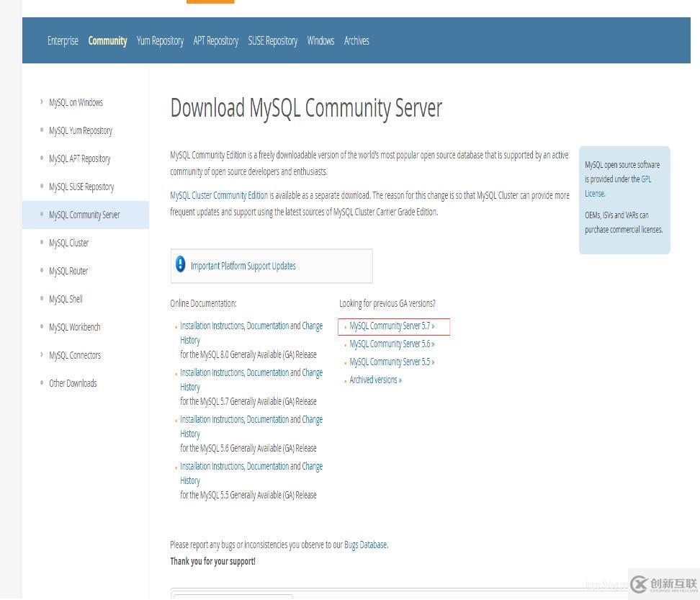This screenshot has height=600, width=700.
Task: Open Other Downloads in sidebar
Action: pos(72,383)
